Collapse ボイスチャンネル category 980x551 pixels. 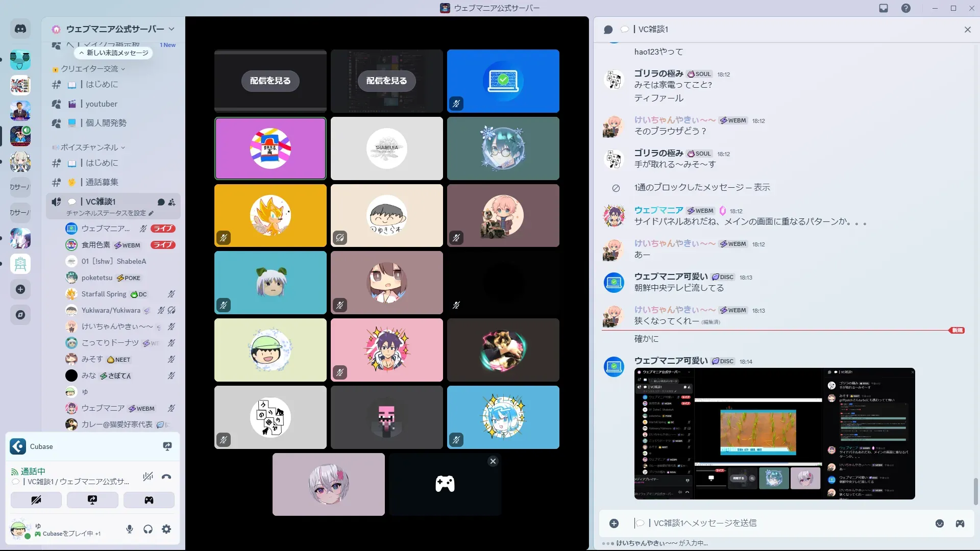pos(89,147)
